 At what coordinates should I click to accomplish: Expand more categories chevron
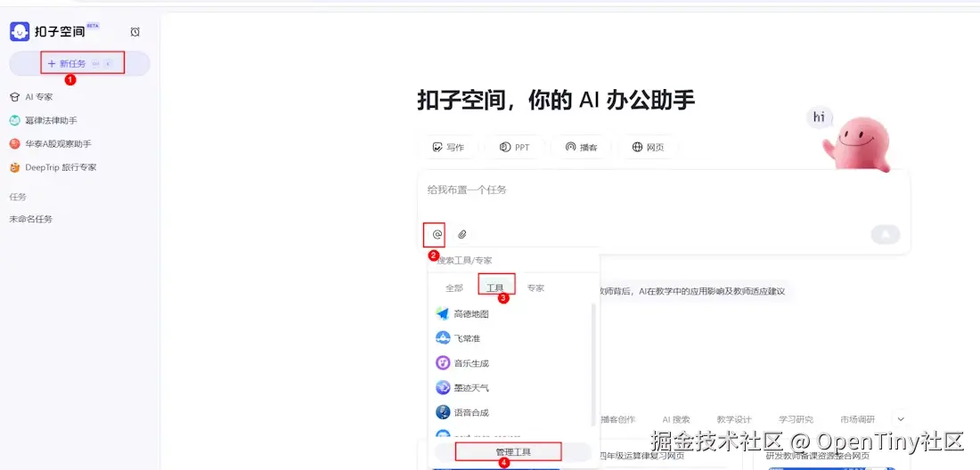click(x=901, y=419)
